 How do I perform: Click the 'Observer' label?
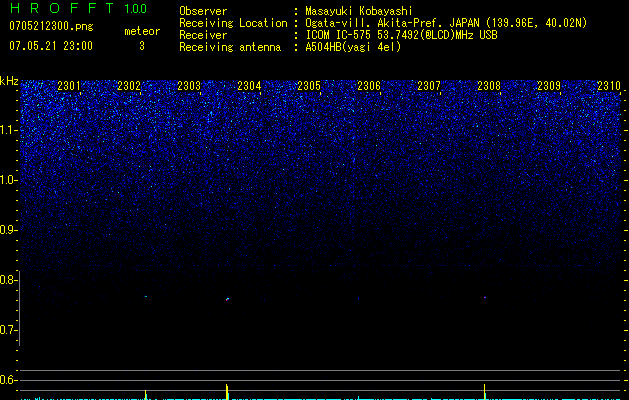[x=203, y=11]
